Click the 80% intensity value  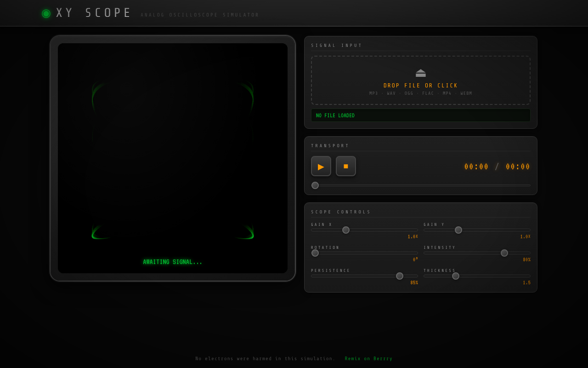point(527,260)
